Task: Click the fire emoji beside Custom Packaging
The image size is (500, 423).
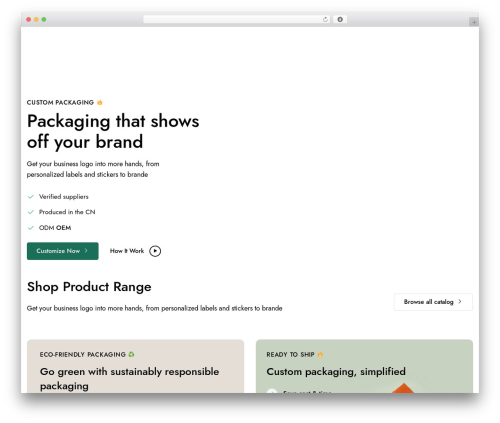Action: point(100,103)
